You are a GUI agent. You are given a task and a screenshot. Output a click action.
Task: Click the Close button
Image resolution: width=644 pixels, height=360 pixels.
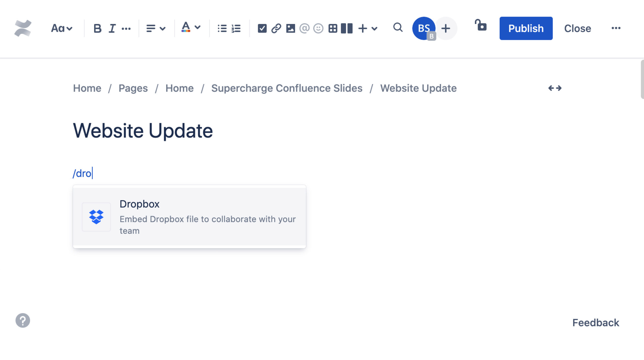pos(577,28)
